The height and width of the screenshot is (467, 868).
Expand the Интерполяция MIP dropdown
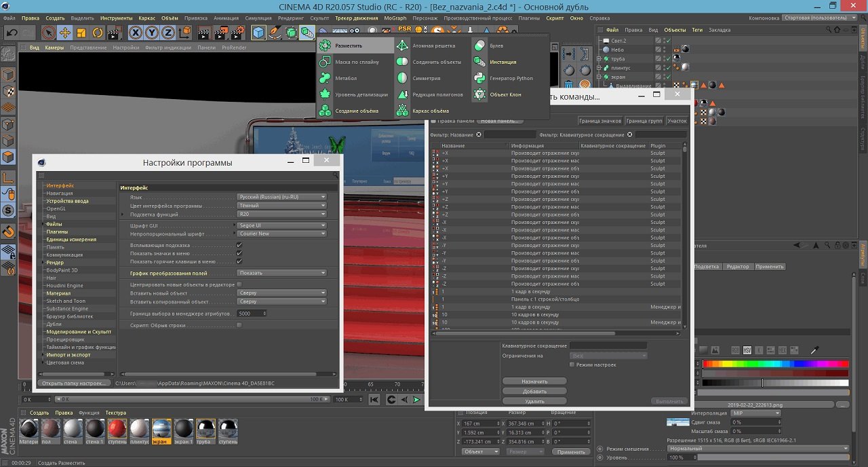(x=754, y=413)
